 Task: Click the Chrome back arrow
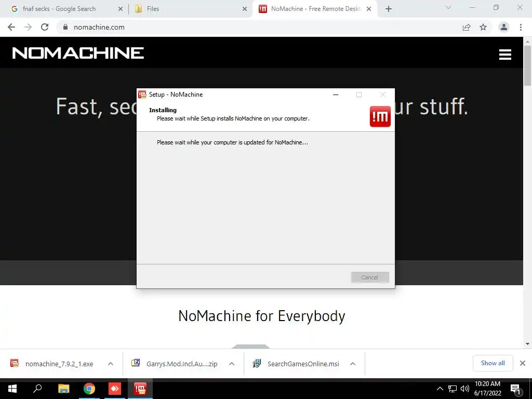coord(11,27)
